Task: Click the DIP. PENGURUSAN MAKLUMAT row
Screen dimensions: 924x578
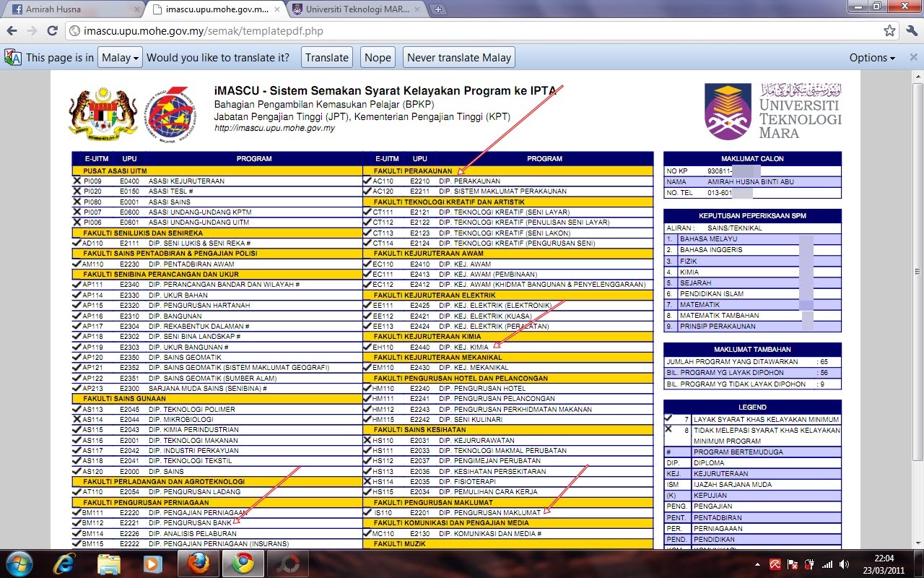Action: tap(507, 512)
